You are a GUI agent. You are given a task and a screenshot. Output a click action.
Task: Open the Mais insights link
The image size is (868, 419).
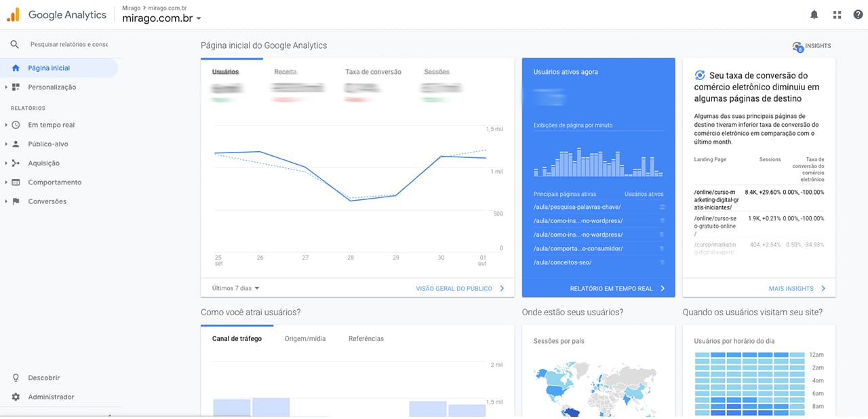(791, 288)
